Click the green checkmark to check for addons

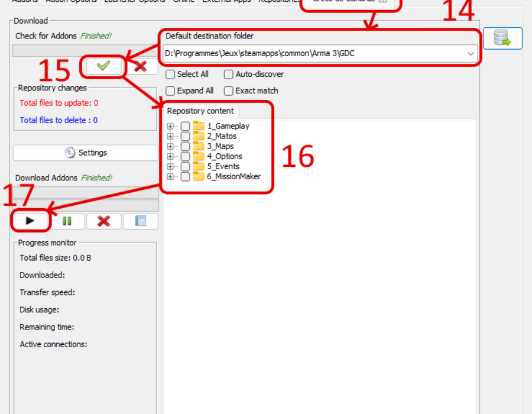tap(103, 66)
